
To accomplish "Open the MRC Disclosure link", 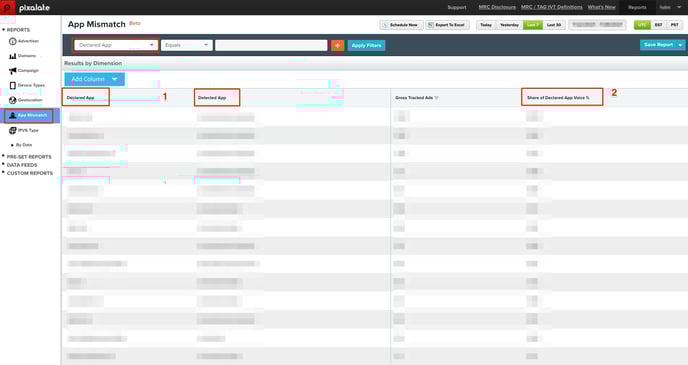I will coord(497,7).
